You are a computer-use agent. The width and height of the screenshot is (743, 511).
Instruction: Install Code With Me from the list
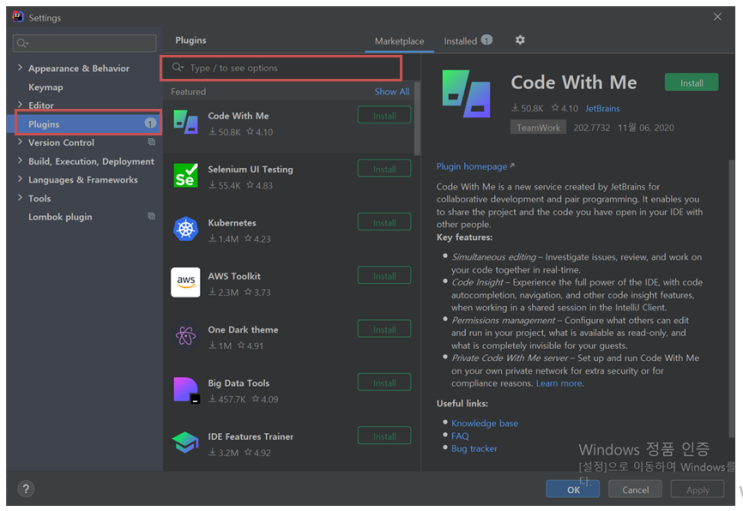384,115
